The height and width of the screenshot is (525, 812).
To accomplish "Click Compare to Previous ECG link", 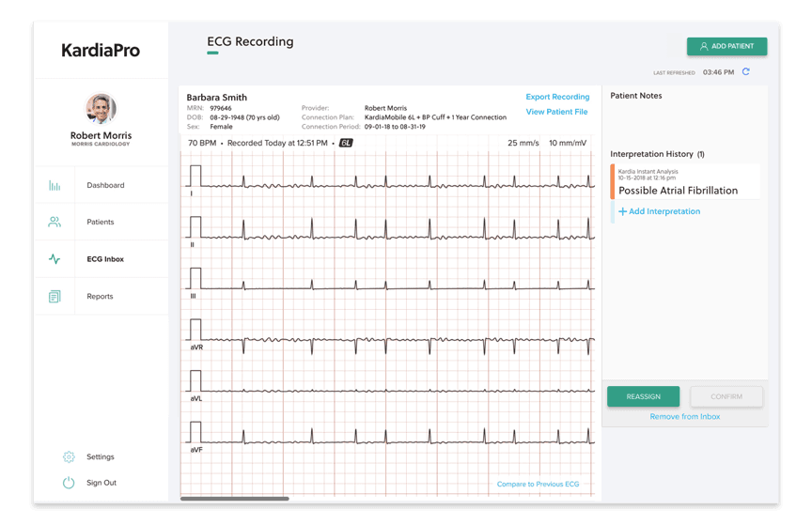I will [x=538, y=485].
